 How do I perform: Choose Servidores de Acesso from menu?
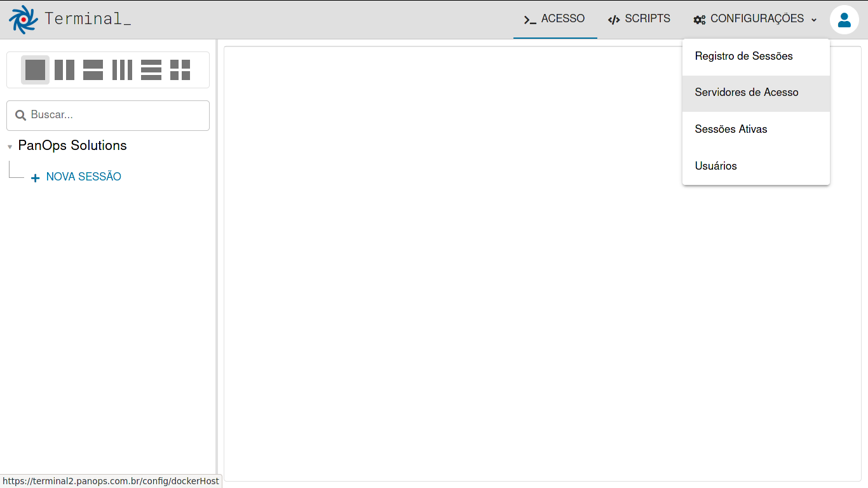pos(756,93)
